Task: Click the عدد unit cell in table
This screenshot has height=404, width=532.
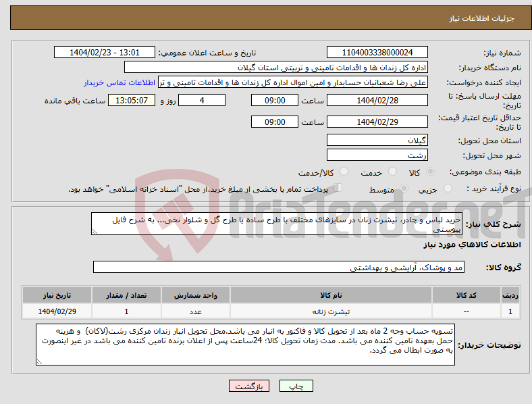Action: pyautogui.click(x=196, y=311)
